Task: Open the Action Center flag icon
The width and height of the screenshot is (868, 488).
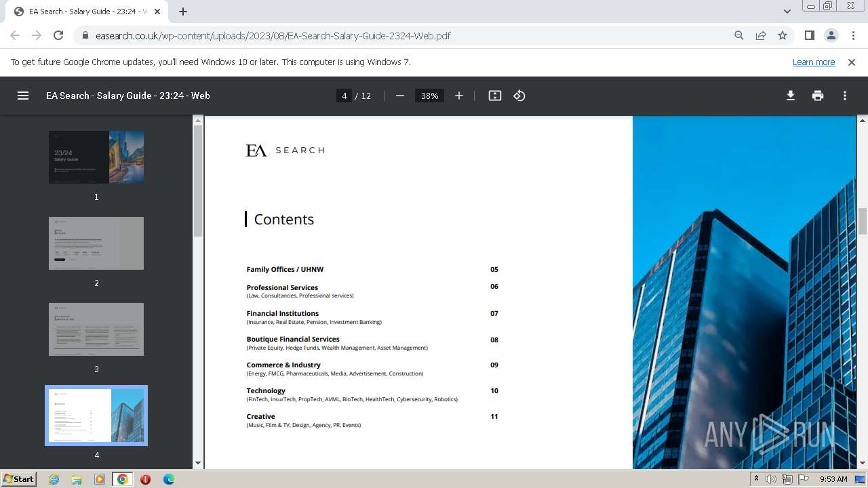Action: point(803,479)
